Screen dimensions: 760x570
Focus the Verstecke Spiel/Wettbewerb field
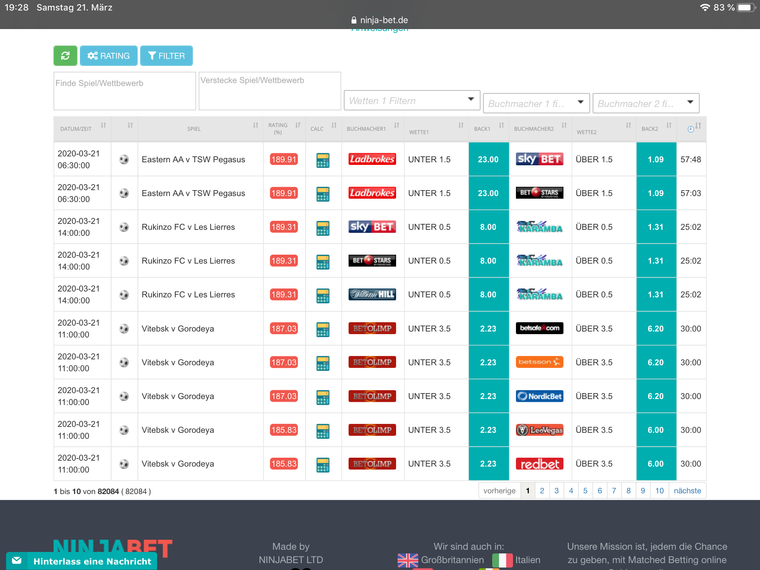[269, 91]
